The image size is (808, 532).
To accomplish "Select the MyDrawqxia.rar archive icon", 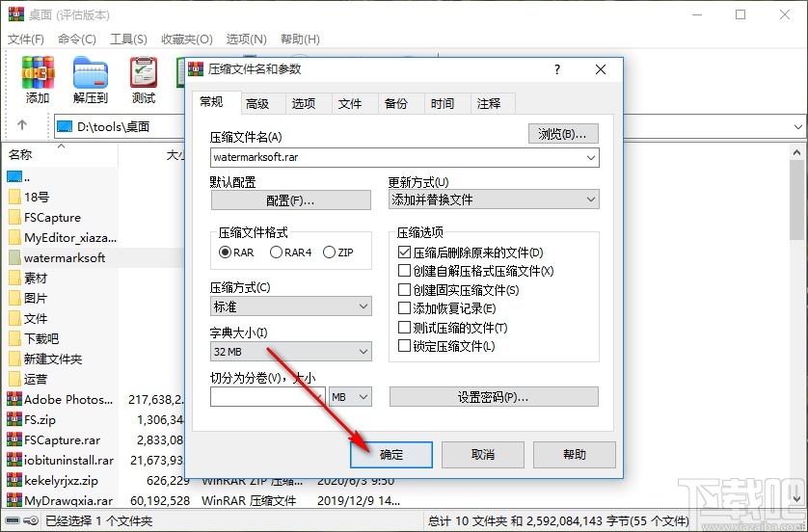I will [x=14, y=500].
